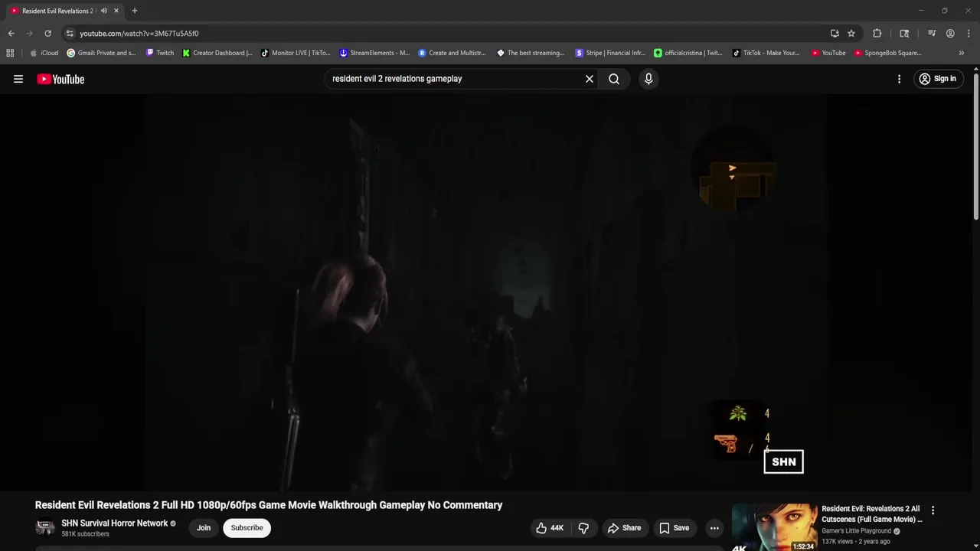Open the YouTube bookmark in bookmarks bar

tap(828, 53)
